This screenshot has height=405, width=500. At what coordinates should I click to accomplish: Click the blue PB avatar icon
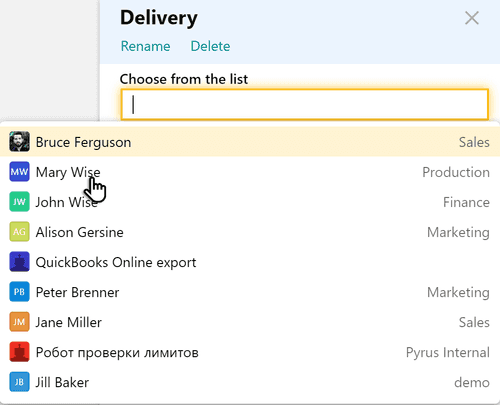pos(19,292)
